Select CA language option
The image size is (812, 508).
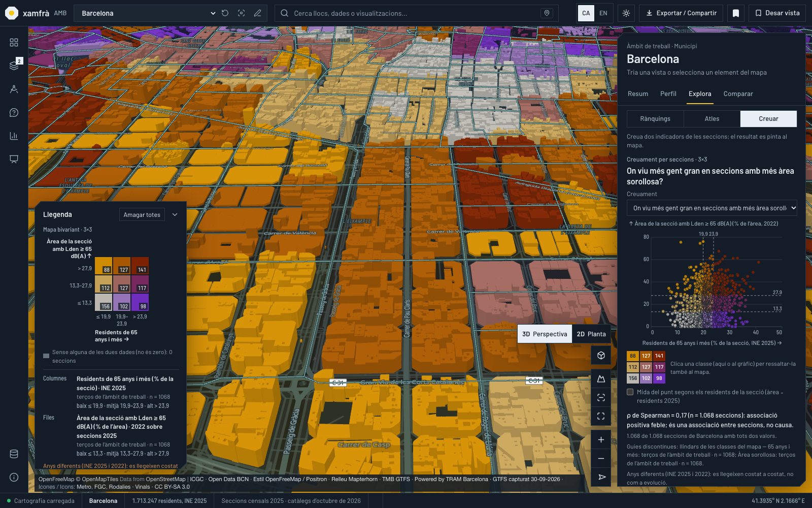(586, 13)
